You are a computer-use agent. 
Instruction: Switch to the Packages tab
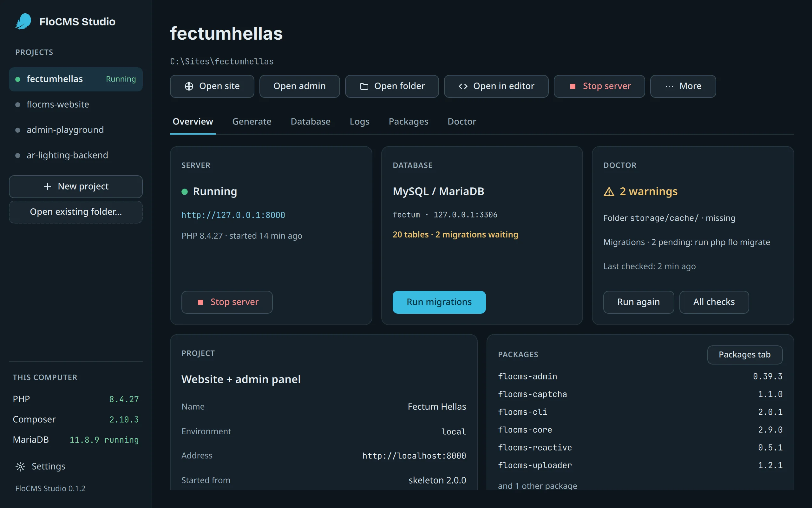pyautogui.click(x=408, y=121)
